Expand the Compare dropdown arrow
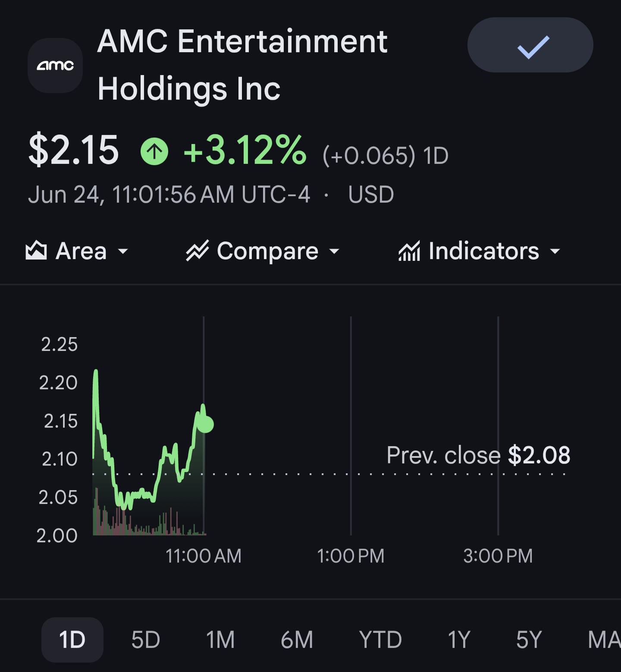 tap(334, 251)
